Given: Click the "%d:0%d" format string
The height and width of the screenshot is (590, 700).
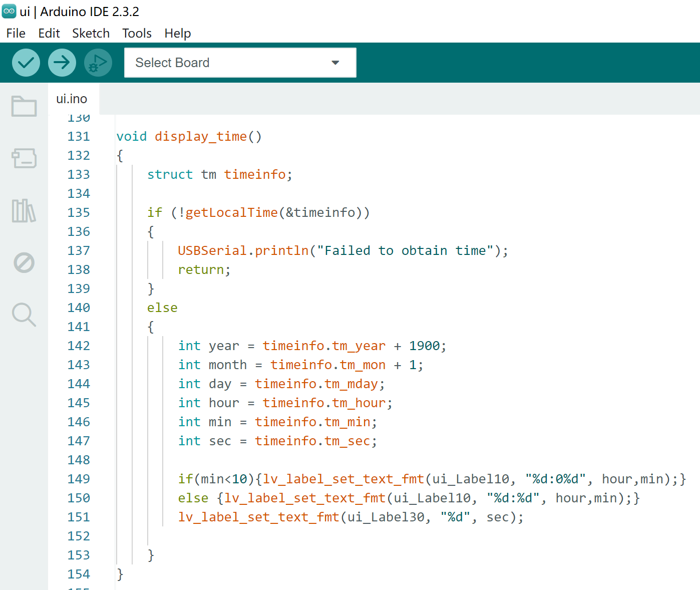Looking at the screenshot, I should coord(555,479).
